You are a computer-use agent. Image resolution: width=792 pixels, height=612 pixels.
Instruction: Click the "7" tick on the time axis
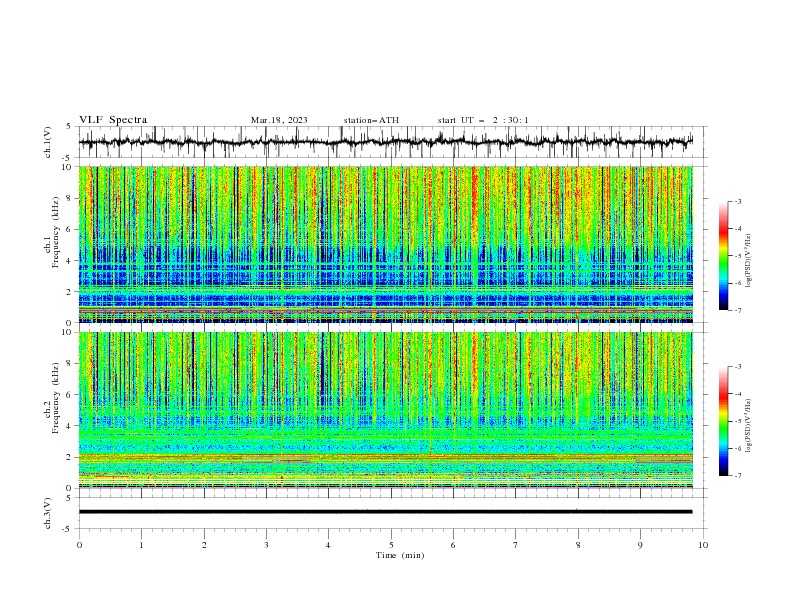[x=516, y=545]
